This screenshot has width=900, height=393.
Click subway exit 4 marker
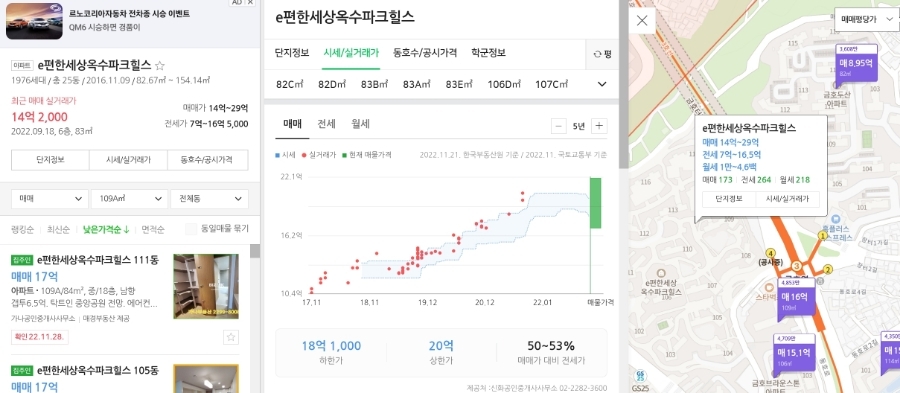pyautogui.click(x=771, y=253)
